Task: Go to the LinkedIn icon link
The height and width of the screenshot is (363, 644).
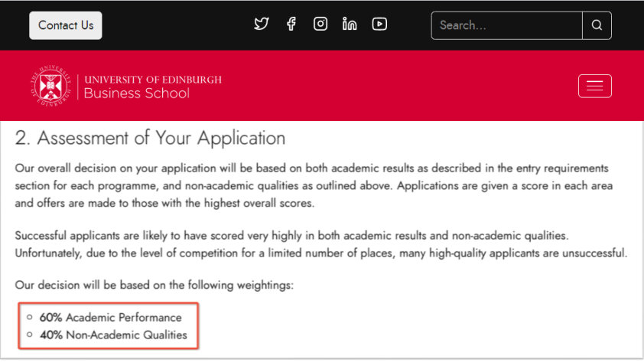Action: (350, 24)
